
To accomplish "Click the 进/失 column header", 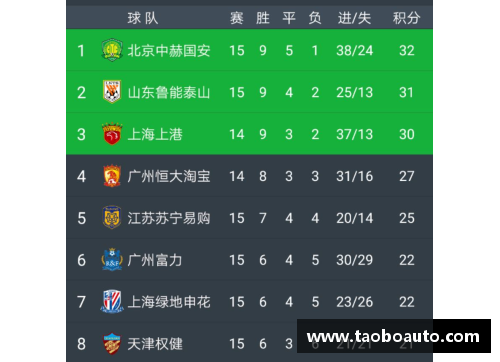I will click(x=354, y=18).
